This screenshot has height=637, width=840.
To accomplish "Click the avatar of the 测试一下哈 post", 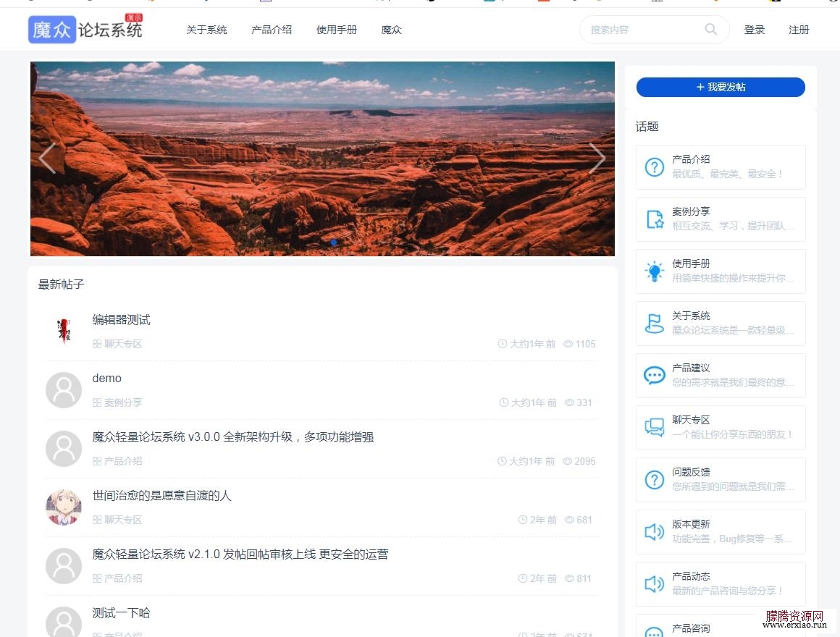I will pos(64,622).
